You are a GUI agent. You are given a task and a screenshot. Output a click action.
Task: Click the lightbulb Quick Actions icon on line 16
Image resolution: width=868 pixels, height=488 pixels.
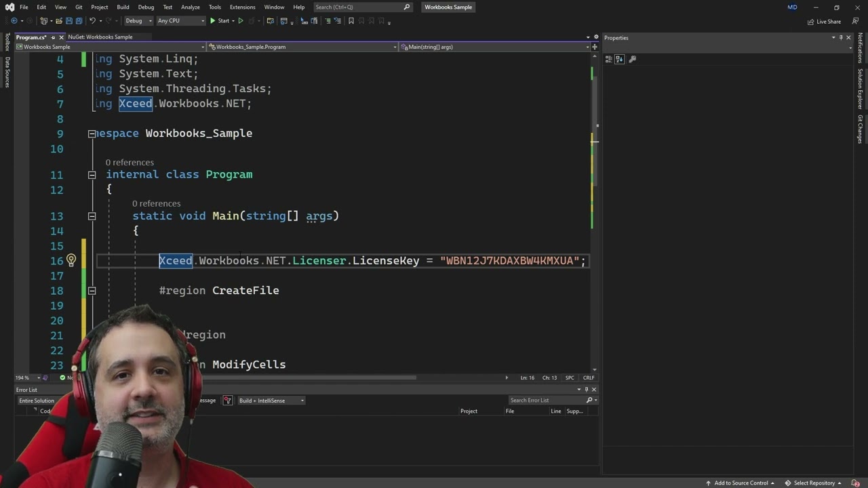coord(71,260)
